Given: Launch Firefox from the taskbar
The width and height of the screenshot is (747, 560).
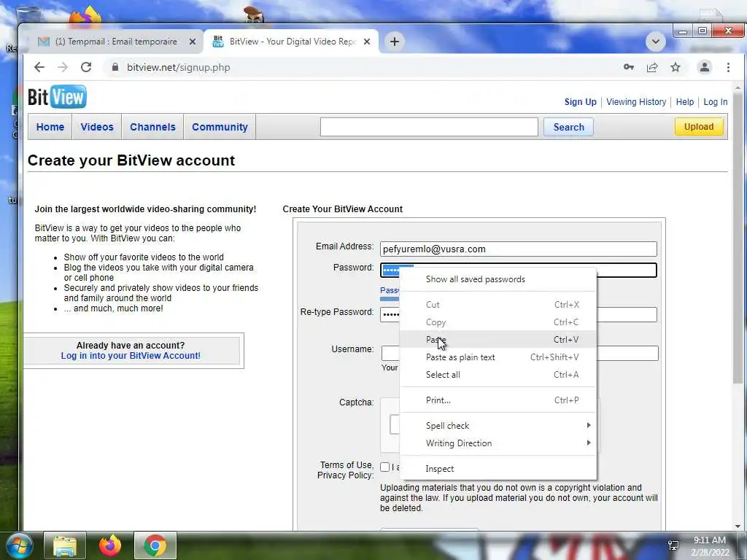Looking at the screenshot, I should (110, 545).
